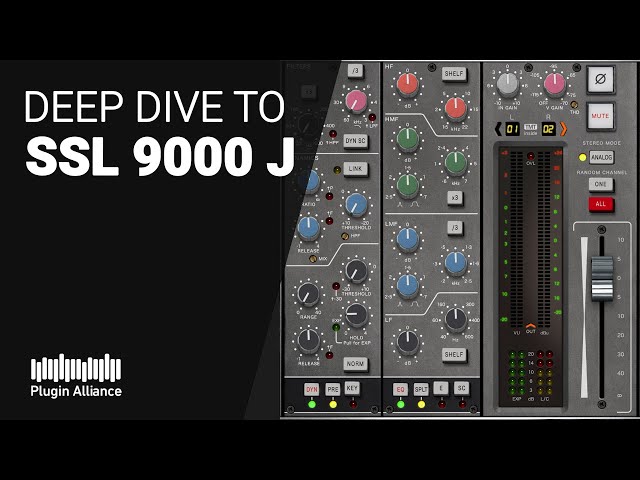Click the gate RANGE black knob
The width and height of the screenshot is (640, 480).
point(308,294)
